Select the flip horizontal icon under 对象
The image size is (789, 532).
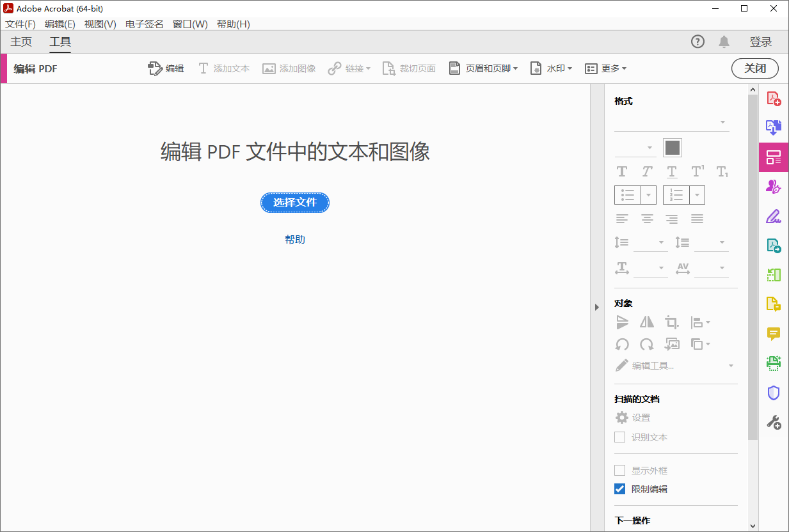click(646, 322)
